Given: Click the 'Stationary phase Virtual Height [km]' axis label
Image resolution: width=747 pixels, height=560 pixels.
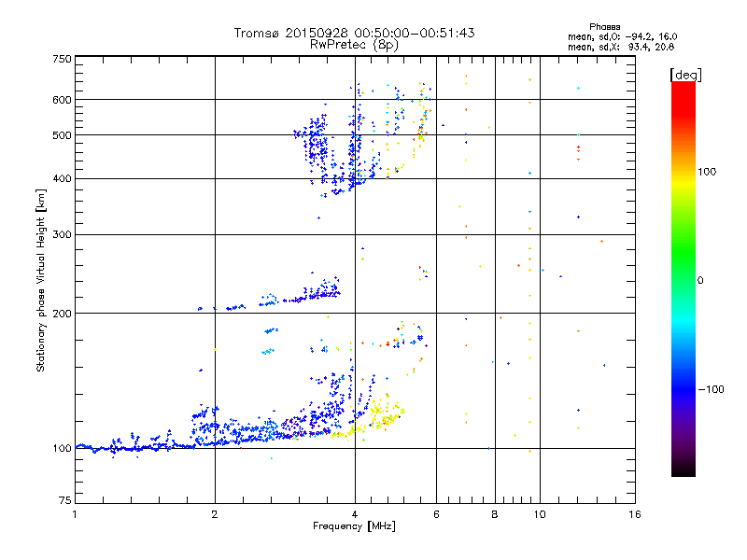Looking at the screenshot, I should [x=41, y=280].
